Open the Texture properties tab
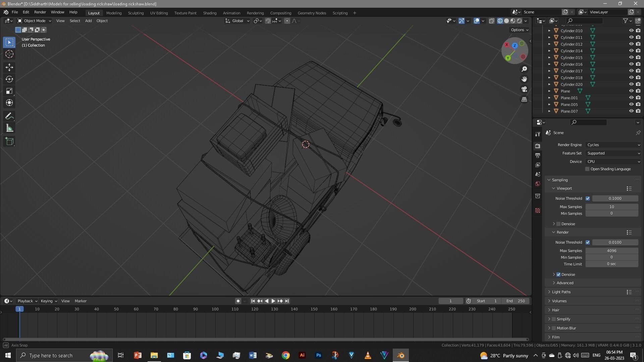Screen dimensions: 644x362 pos(538,210)
